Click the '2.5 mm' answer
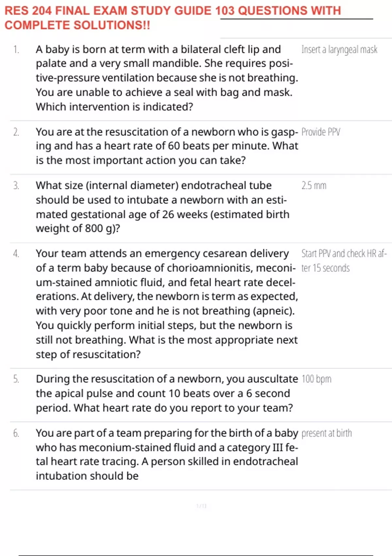Viewport: 392px width, 556px height. coord(314,185)
